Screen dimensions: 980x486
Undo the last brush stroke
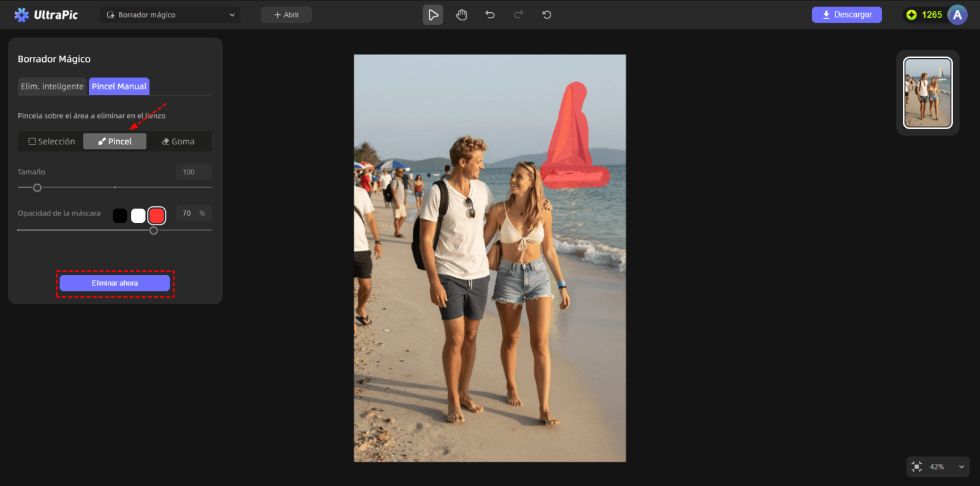click(x=490, y=15)
